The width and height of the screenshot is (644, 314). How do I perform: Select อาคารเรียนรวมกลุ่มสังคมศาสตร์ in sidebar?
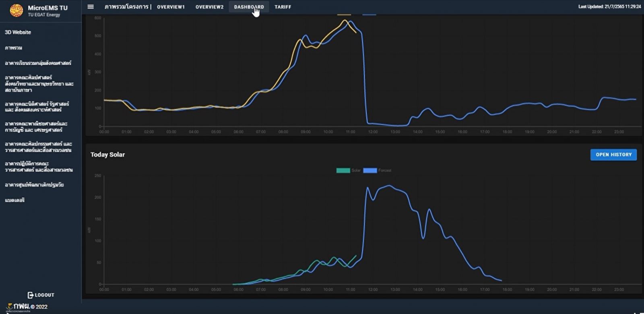point(38,63)
